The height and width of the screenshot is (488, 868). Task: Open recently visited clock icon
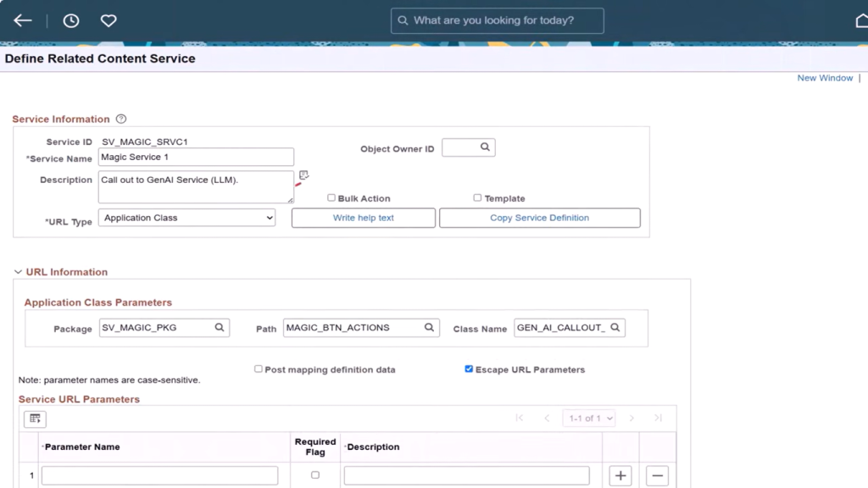click(x=71, y=20)
